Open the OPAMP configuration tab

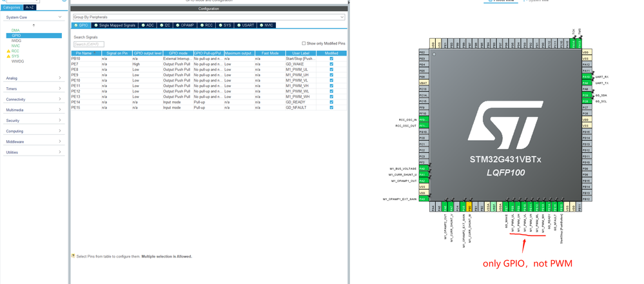(185, 25)
